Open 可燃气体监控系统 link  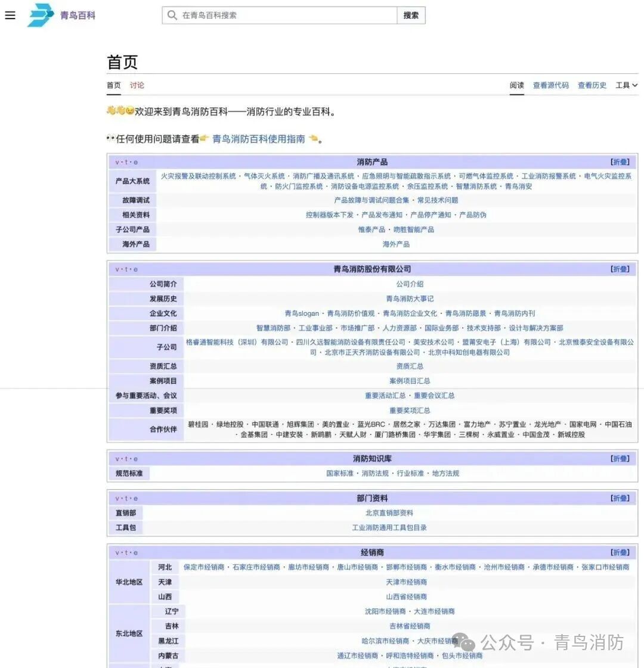click(486, 176)
